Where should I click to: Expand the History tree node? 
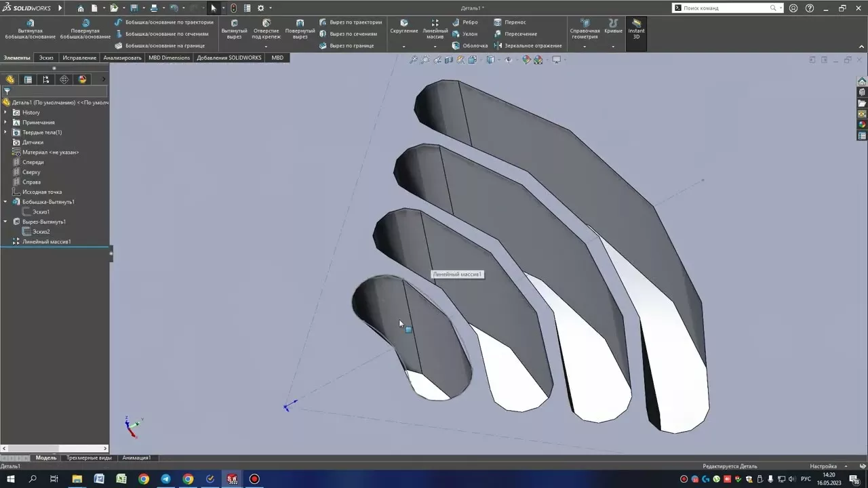pyautogui.click(x=6, y=113)
